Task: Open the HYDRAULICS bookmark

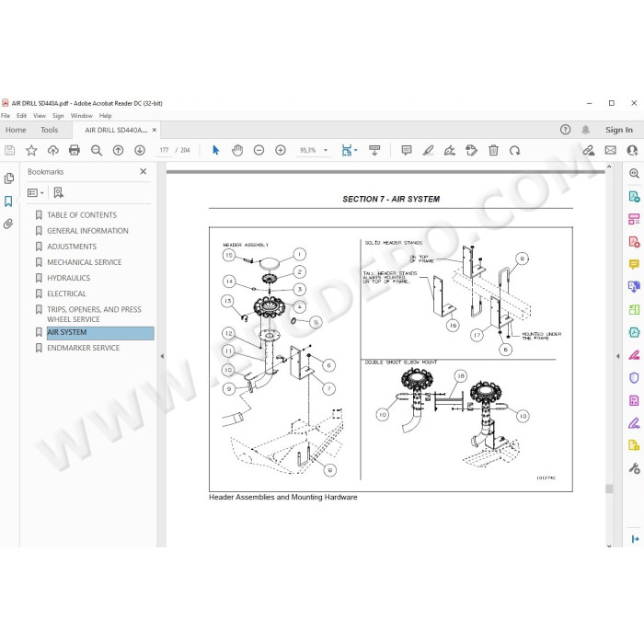Action: pos(69,278)
